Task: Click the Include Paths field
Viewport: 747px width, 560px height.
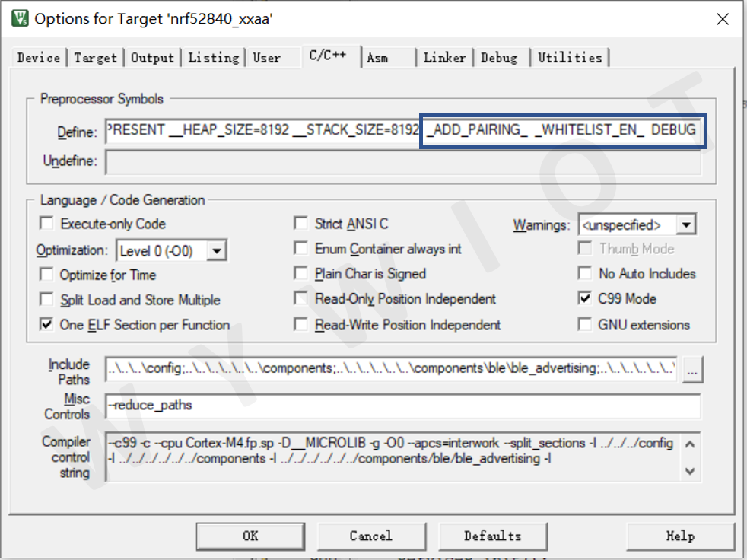Action: (x=391, y=368)
